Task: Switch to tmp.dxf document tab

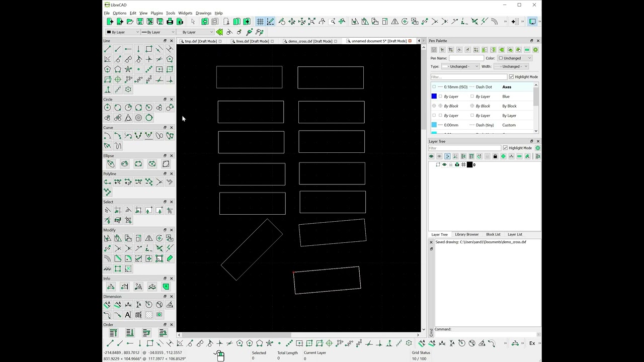Action: (201, 41)
